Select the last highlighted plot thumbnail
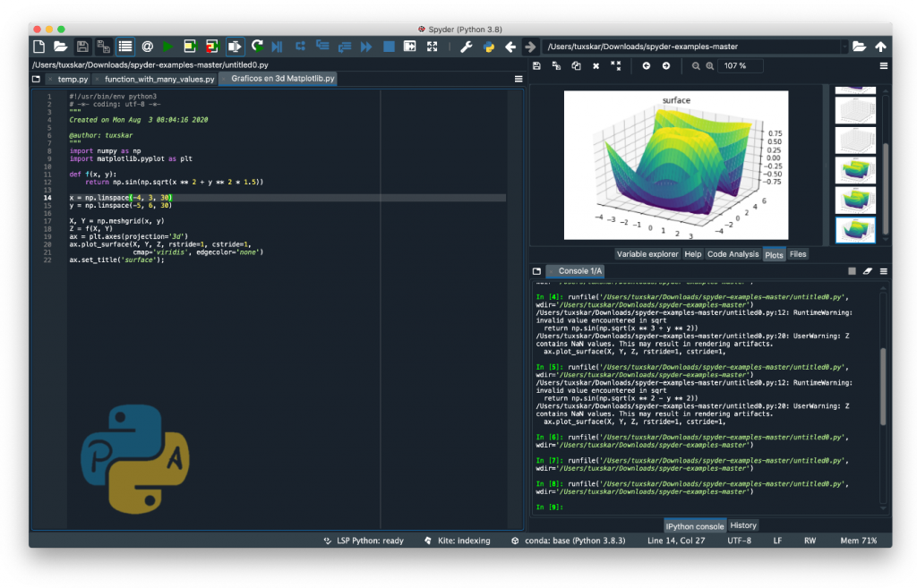The height and width of the screenshot is (588, 917). pyautogui.click(x=855, y=230)
